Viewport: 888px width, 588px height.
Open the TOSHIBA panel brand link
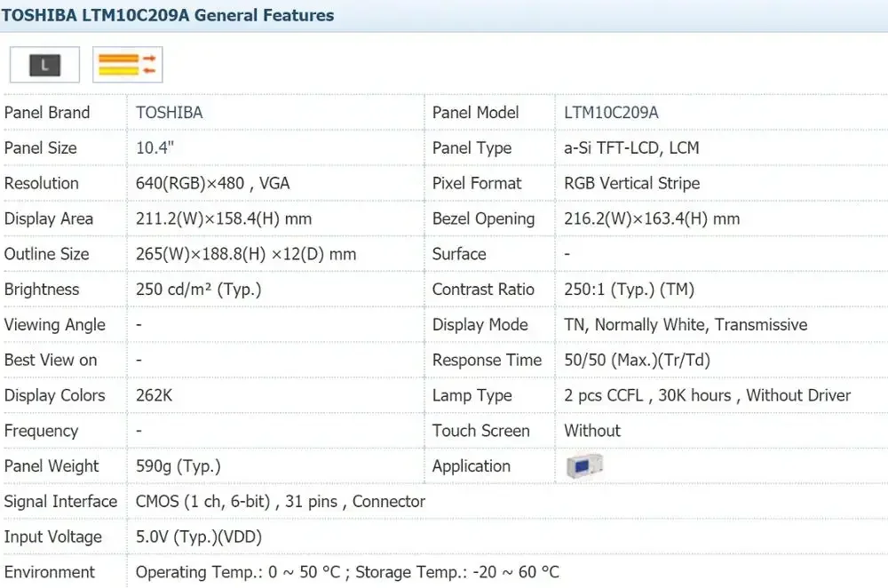pyautogui.click(x=169, y=113)
